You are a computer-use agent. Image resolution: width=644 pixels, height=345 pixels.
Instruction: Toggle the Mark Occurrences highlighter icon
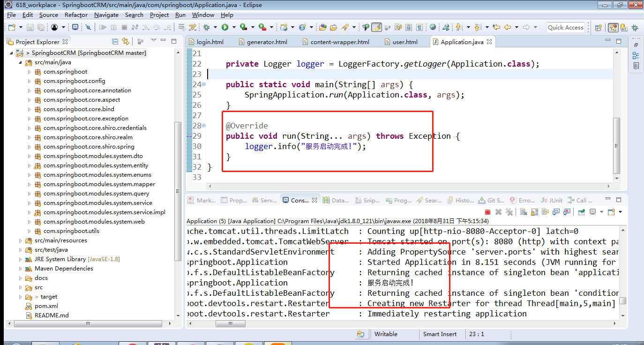(377, 27)
